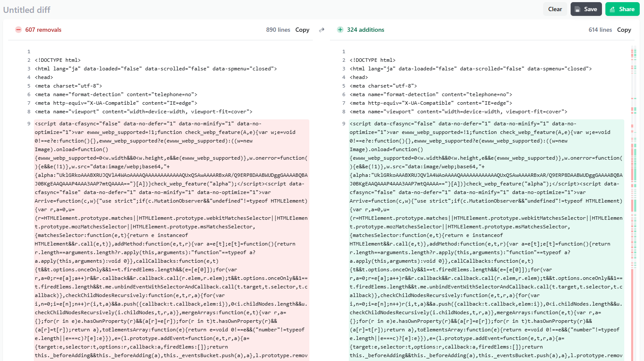The width and height of the screenshot is (644, 361).
Task: Share the diff
Action: click(622, 9)
